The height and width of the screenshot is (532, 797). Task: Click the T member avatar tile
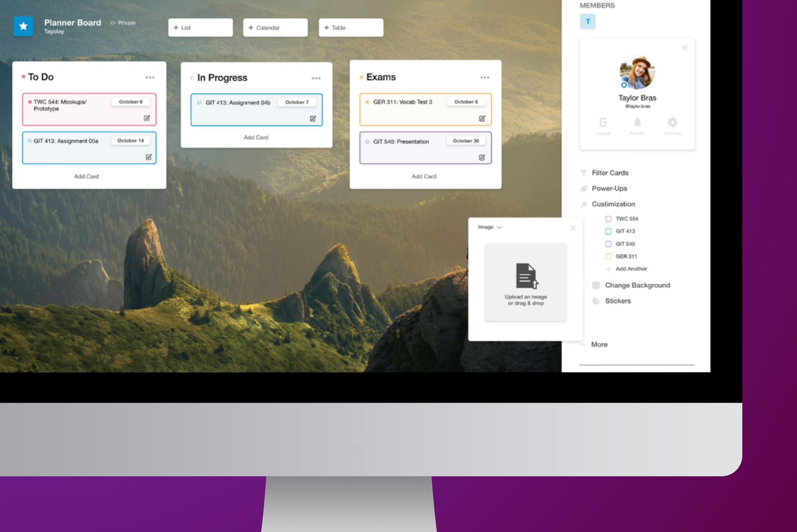click(587, 22)
